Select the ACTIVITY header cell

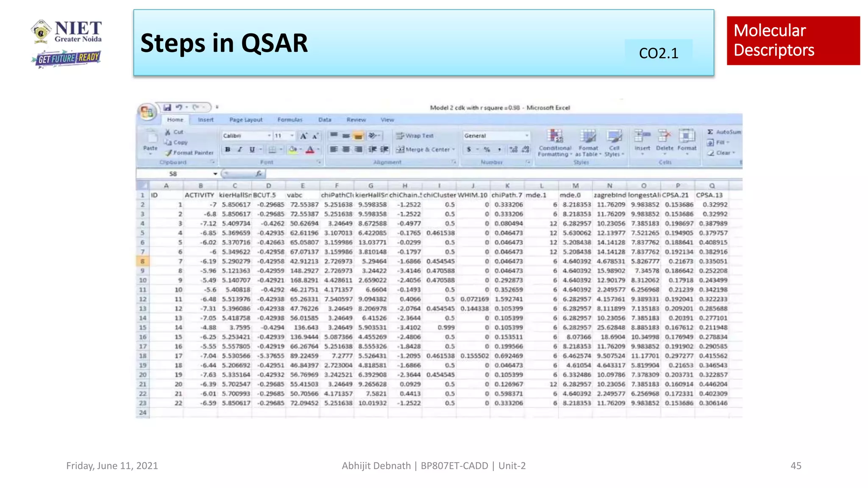[200, 195]
